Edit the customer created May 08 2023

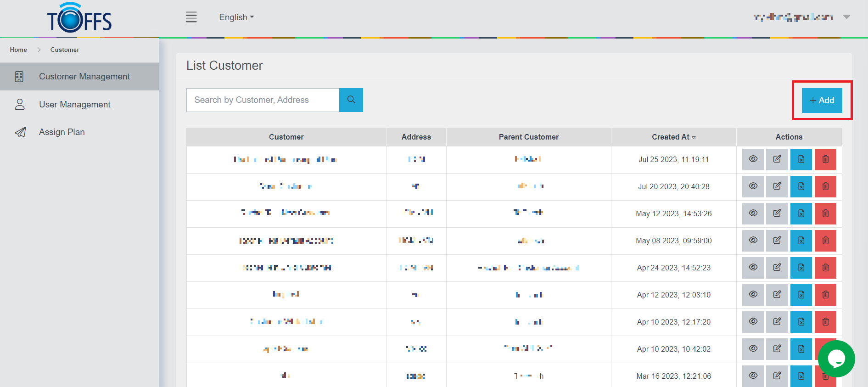[777, 241]
